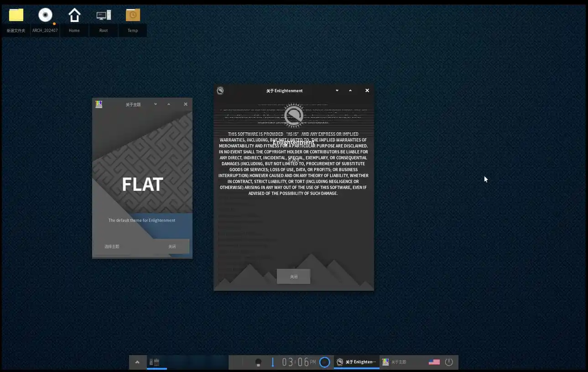The width and height of the screenshot is (588, 372).
Task: Switch to the 关于 Enlightenment taskbar entry
Action: tap(357, 362)
